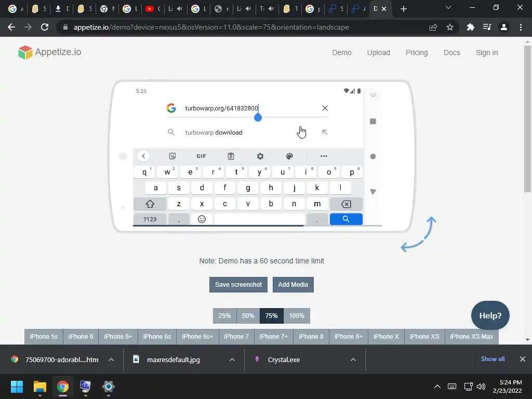Image resolution: width=532 pixels, height=399 pixels.
Task: Tap the backspace key
Action: click(346, 204)
